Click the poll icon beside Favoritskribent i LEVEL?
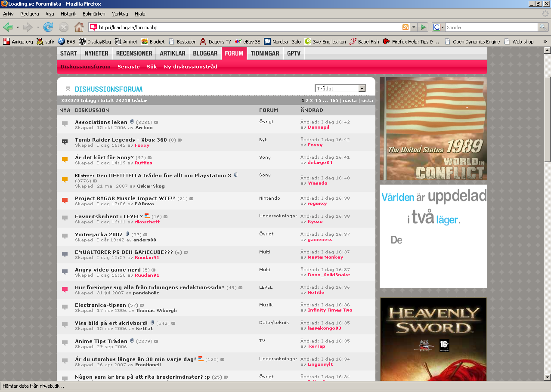551x392 pixels. (x=147, y=216)
